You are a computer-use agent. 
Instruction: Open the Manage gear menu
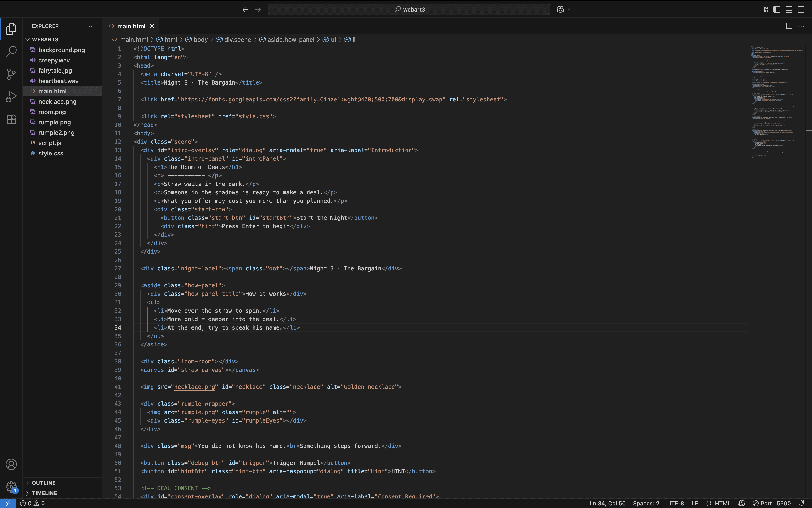11,486
